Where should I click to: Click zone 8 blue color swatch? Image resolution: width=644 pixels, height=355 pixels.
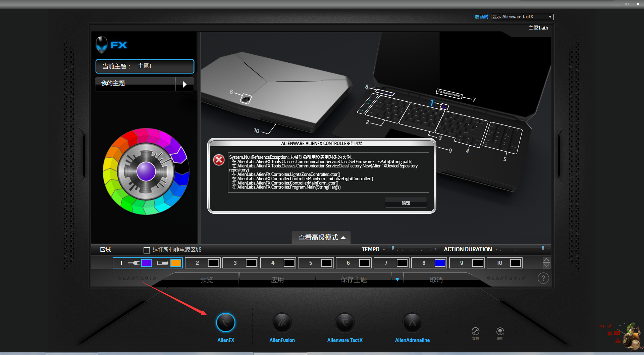pyautogui.click(x=440, y=263)
